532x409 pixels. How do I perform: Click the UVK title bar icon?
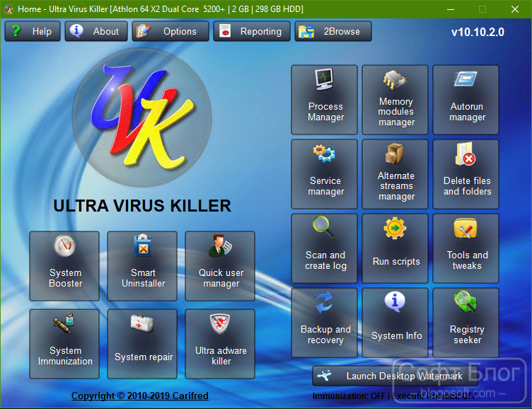click(x=8, y=9)
